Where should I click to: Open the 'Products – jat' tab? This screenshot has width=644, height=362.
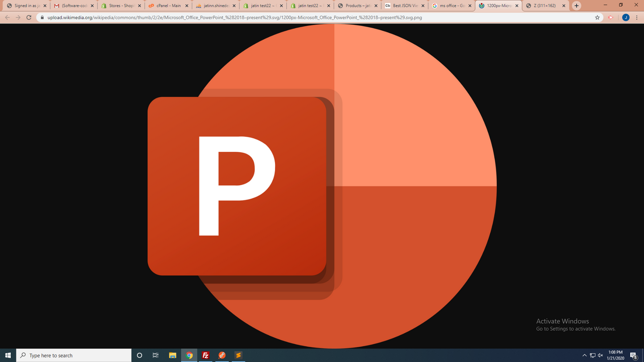point(357,6)
